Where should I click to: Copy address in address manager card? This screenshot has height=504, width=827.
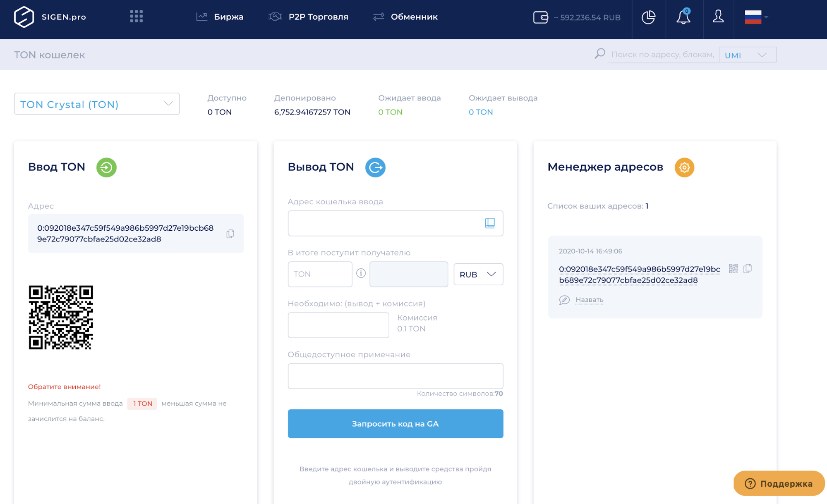(x=748, y=269)
